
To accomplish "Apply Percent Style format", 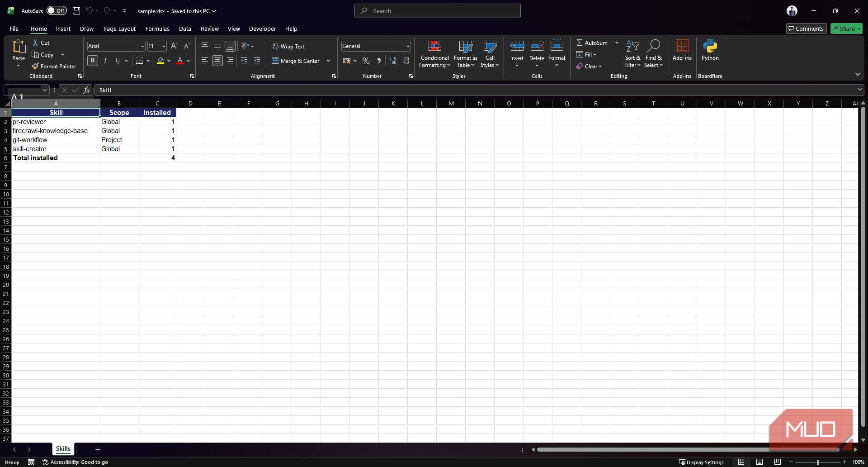I will pos(366,61).
